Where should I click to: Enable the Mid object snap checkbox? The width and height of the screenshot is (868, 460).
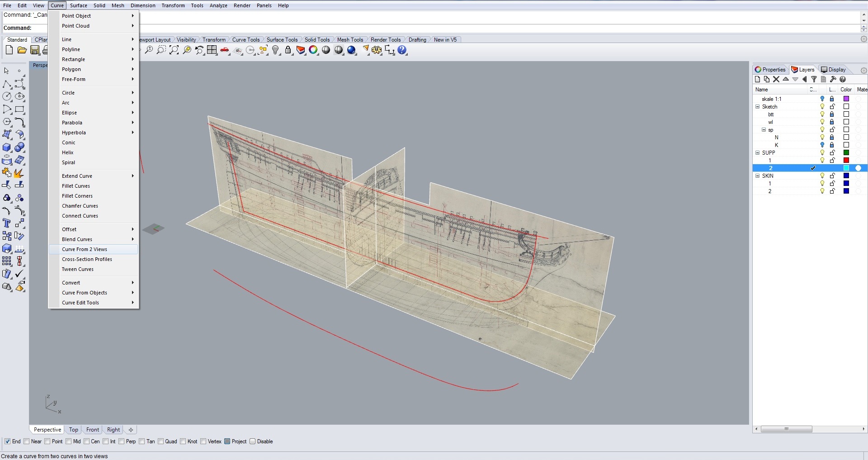[x=69, y=441]
